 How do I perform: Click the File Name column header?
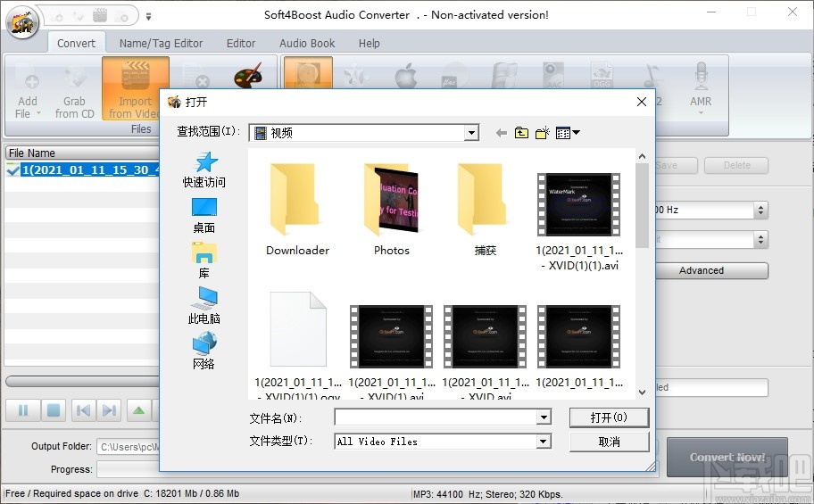[x=83, y=153]
